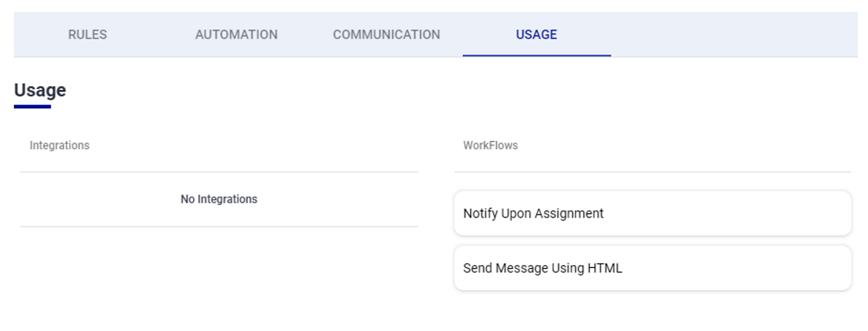Select the COMMUNICATION tab

(386, 35)
